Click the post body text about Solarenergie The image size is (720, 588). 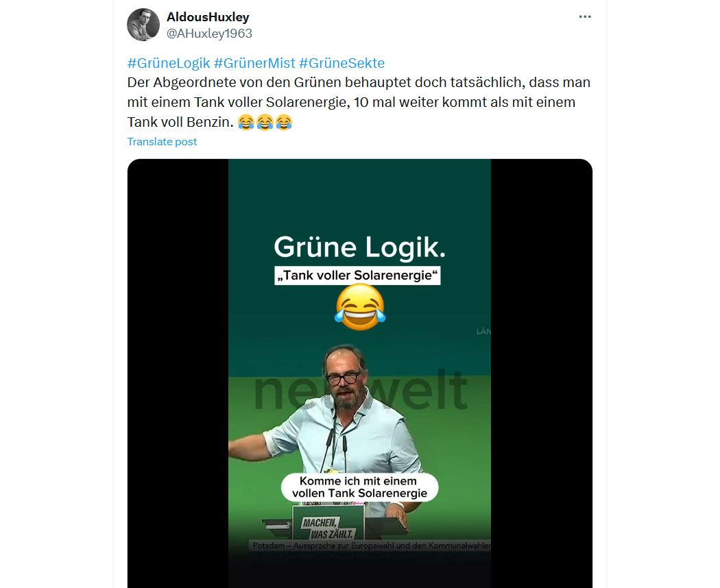point(359,102)
